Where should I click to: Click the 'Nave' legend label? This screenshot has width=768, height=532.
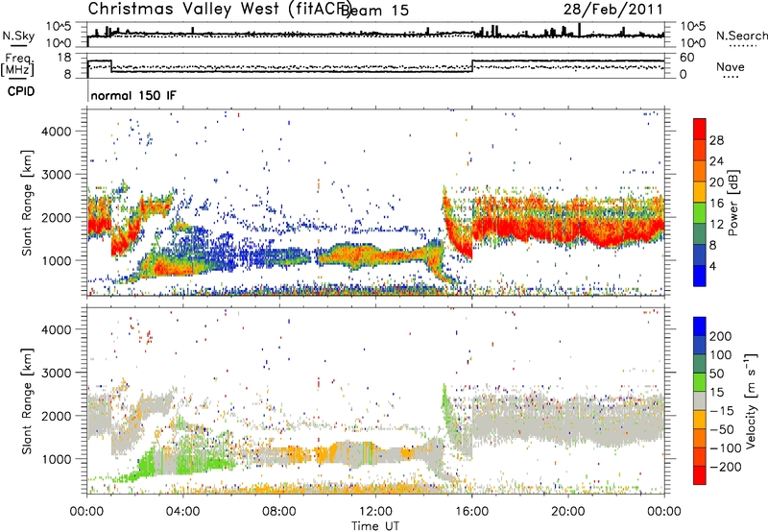click(731, 66)
